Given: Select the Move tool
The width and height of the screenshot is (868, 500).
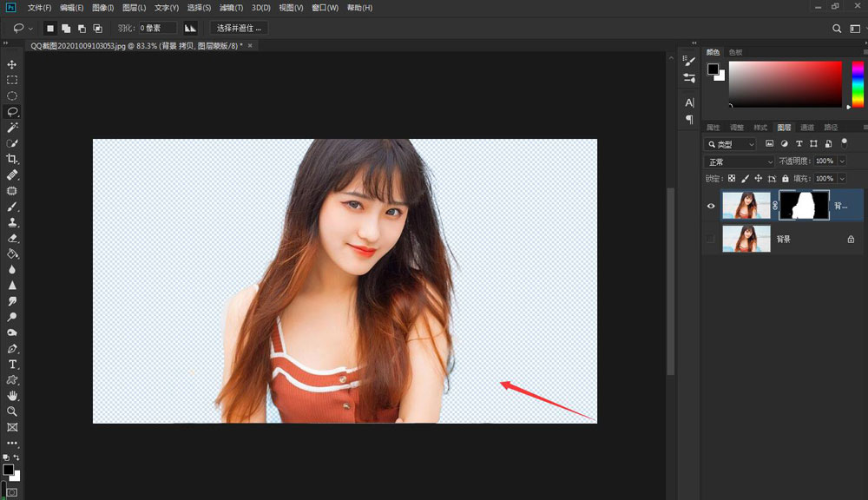Looking at the screenshot, I should pyautogui.click(x=12, y=64).
